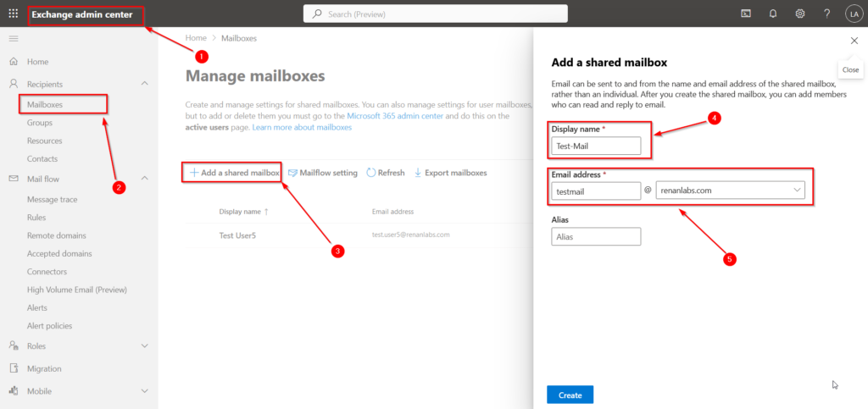Sort by Display name column
Image resolution: width=868 pixels, height=409 pixels.
tap(243, 212)
